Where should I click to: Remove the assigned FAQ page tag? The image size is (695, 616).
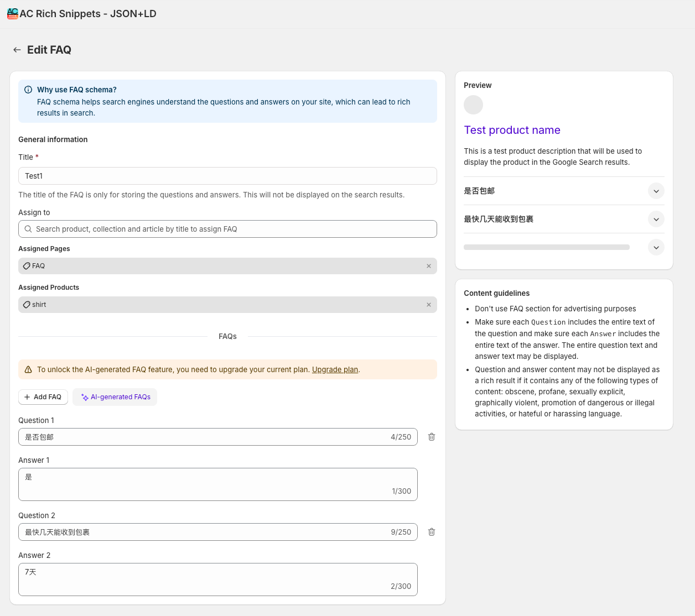tap(428, 266)
